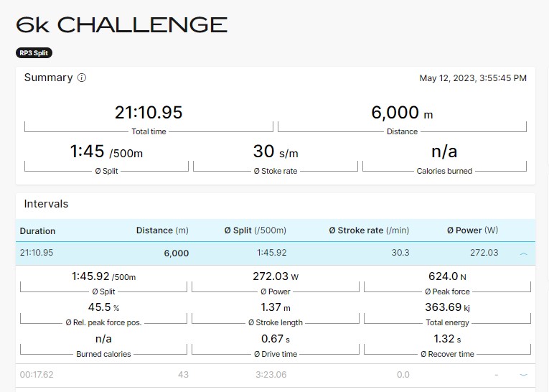The width and height of the screenshot is (549, 392).
Task: Click the Ø Power (W) column header
Action: pyautogui.click(x=472, y=230)
